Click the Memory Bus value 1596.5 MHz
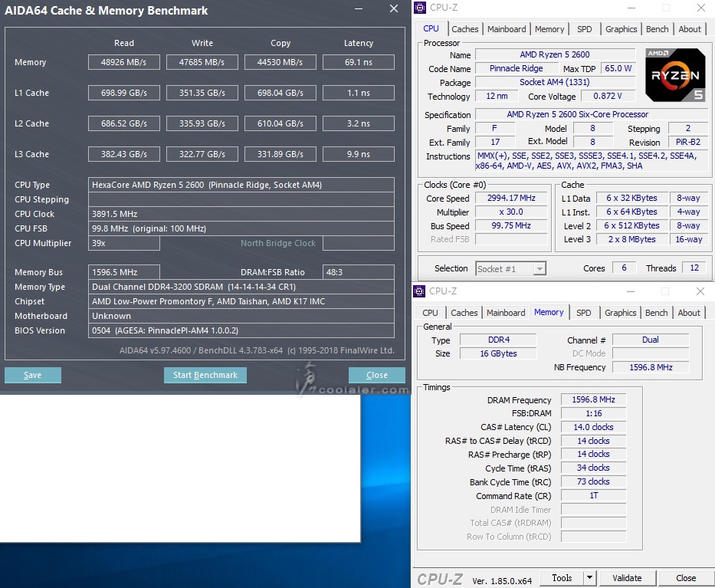Image resolution: width=715 pixels, height=588 pixels. (124, 272)
